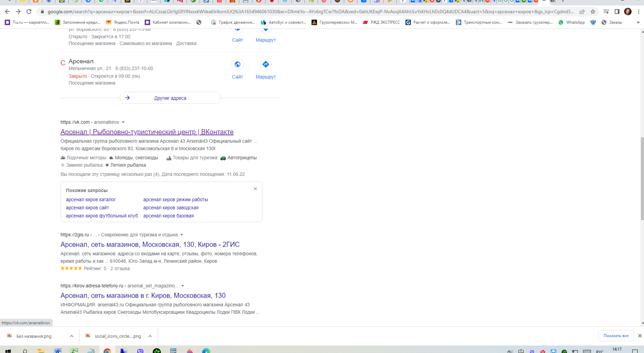The height and width of the screenshot is (353, 644).
Task: Search арсенал киров сайт
Action: pyautogui.click(x=87, y=208)
